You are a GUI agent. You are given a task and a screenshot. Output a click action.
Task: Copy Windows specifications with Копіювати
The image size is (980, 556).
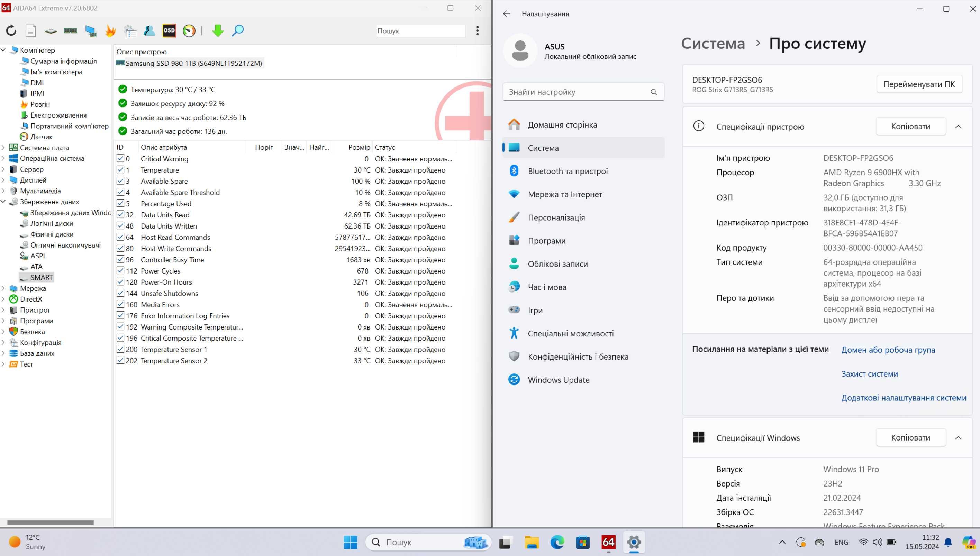click(x=910, y=438)
